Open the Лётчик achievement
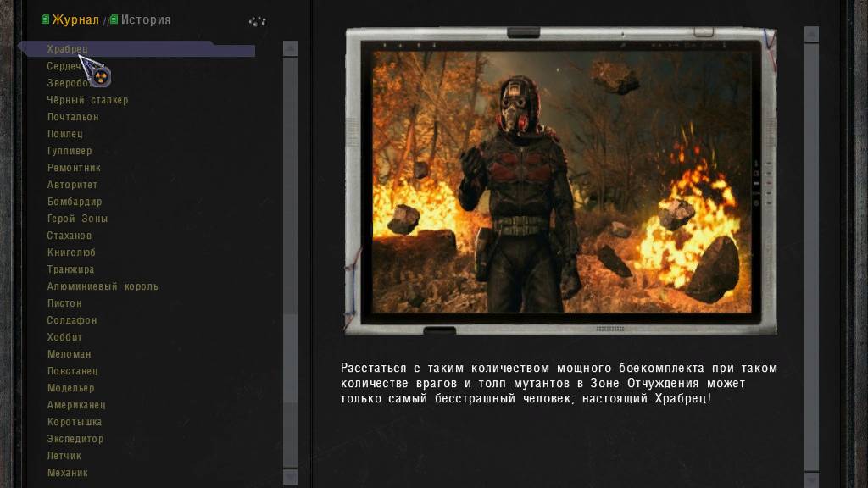 point(64,456)
